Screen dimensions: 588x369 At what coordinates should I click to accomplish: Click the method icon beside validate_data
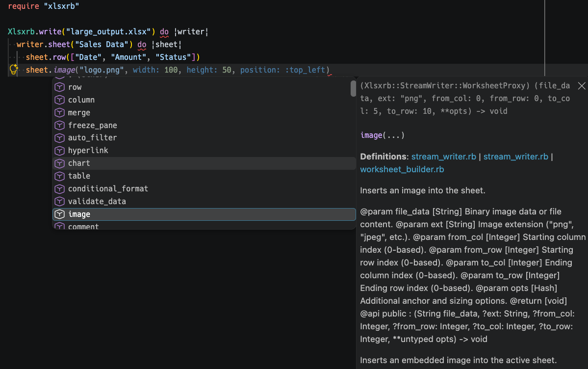[x=60, y=202]
